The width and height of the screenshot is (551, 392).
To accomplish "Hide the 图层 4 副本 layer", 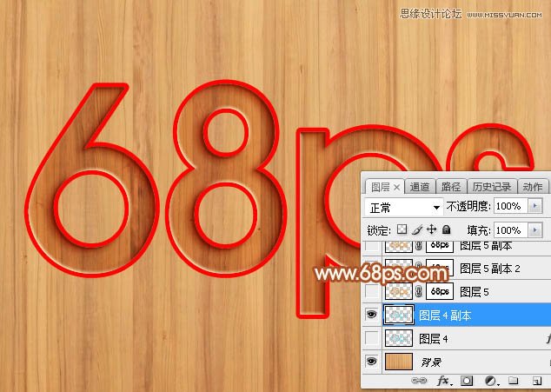I will [371, 314].
